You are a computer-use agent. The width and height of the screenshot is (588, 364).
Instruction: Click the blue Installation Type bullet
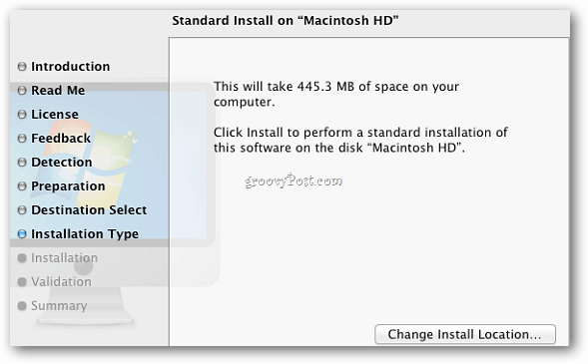(x=22, y=234)
